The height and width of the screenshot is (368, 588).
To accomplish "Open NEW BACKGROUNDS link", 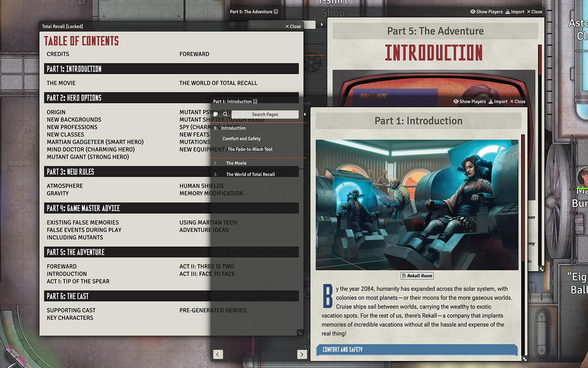I will click(x=74, y=120).
